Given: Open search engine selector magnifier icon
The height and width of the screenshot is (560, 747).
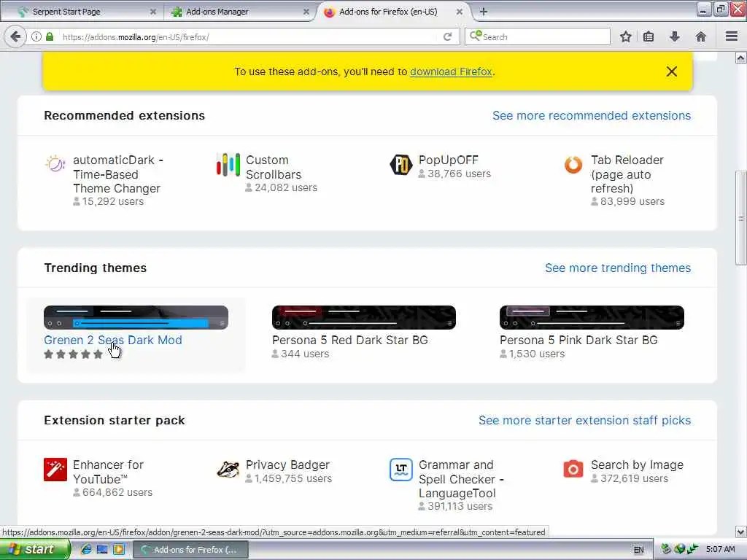Looking at the screenshot, I should pos(476,36).
